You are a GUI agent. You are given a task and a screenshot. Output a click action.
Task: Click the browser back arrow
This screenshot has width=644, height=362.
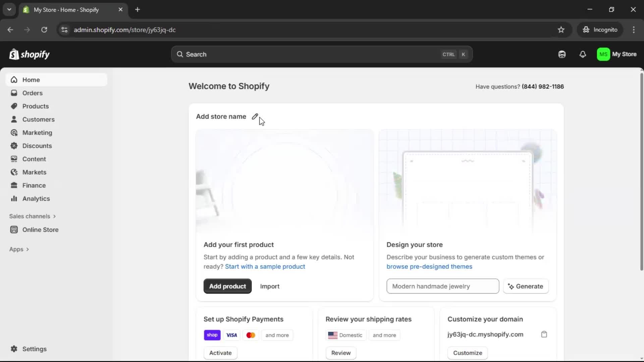[10, 30]
